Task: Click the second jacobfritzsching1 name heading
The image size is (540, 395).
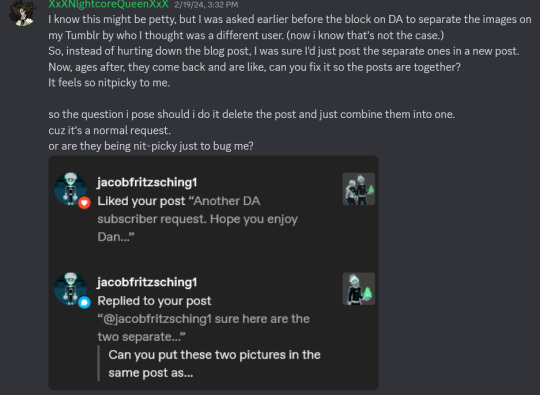Action: [147, 282]
